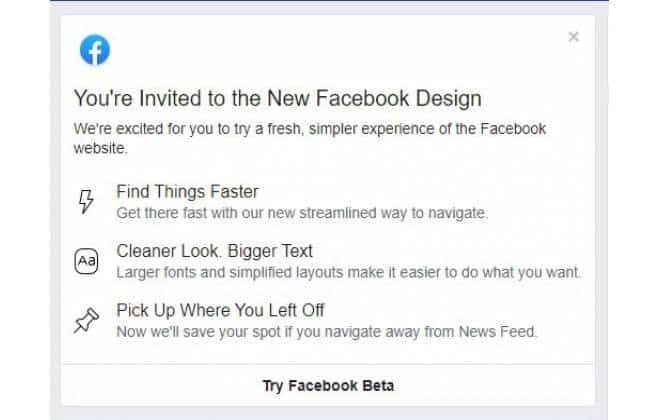Click the gray strip below the Beta button

329,413
